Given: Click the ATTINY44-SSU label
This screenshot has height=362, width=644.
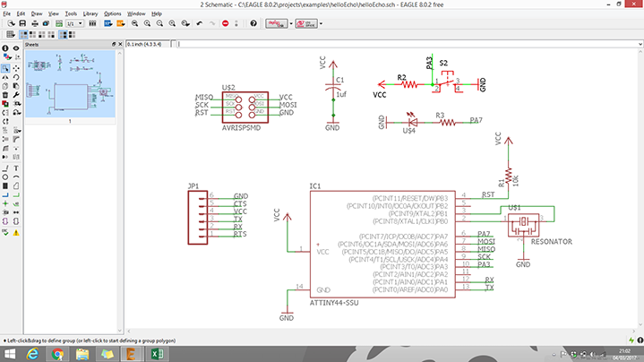Looking at the screenshot, I should (334, 303).
